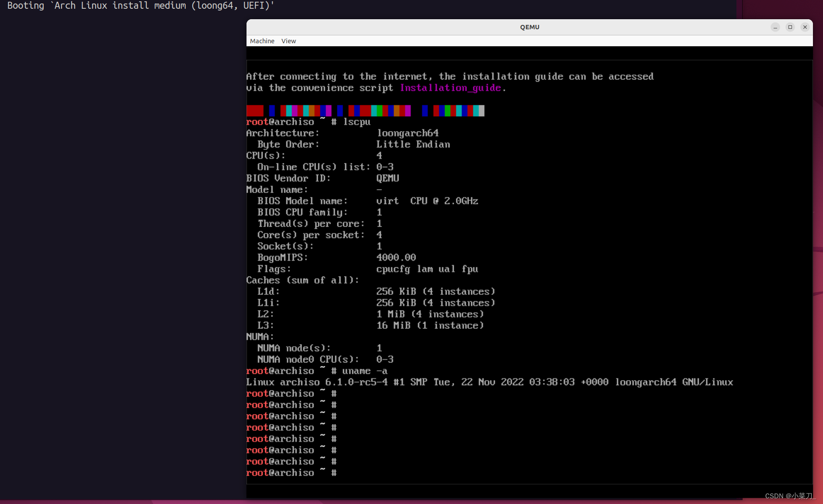823x504 pixels.
Task: Click the uname -a command text
Action: (x=364, y=371)
